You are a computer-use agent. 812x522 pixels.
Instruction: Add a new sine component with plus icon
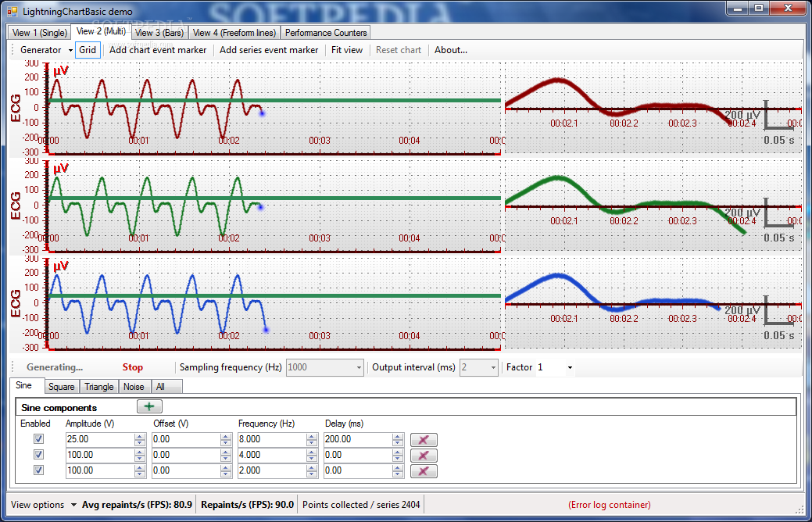click(x=149, y=406)
